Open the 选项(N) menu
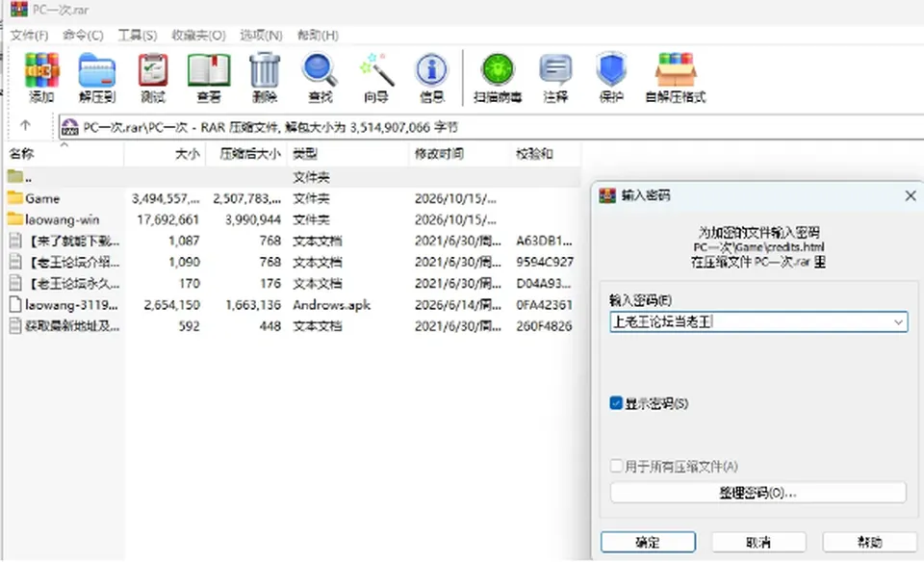Screen dimensions: 924x562 point(261,36)
